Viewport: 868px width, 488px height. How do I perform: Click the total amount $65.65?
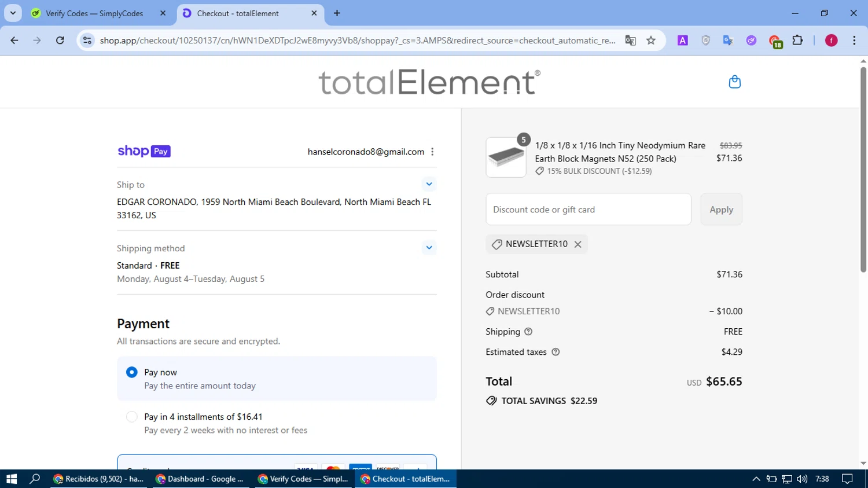tap(724, 381)
